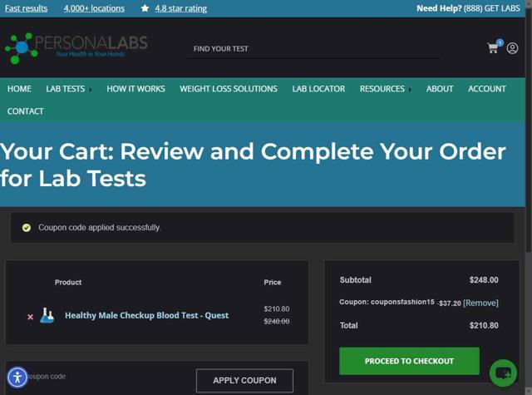Open the About menu item

pyautogui.click(x=440, y=89)
